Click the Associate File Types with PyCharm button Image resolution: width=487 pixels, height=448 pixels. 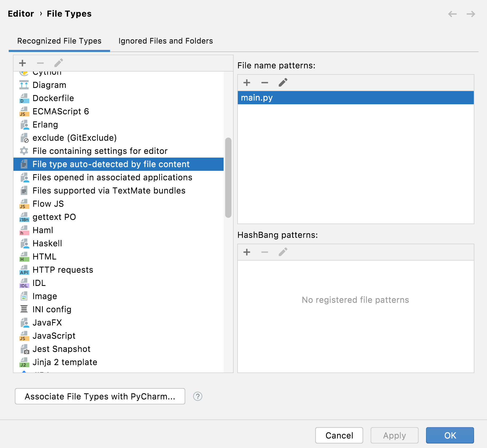click(100, 396)
